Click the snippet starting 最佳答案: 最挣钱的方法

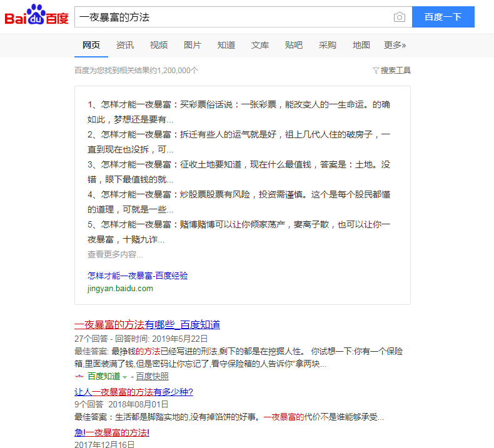point(238,357)
